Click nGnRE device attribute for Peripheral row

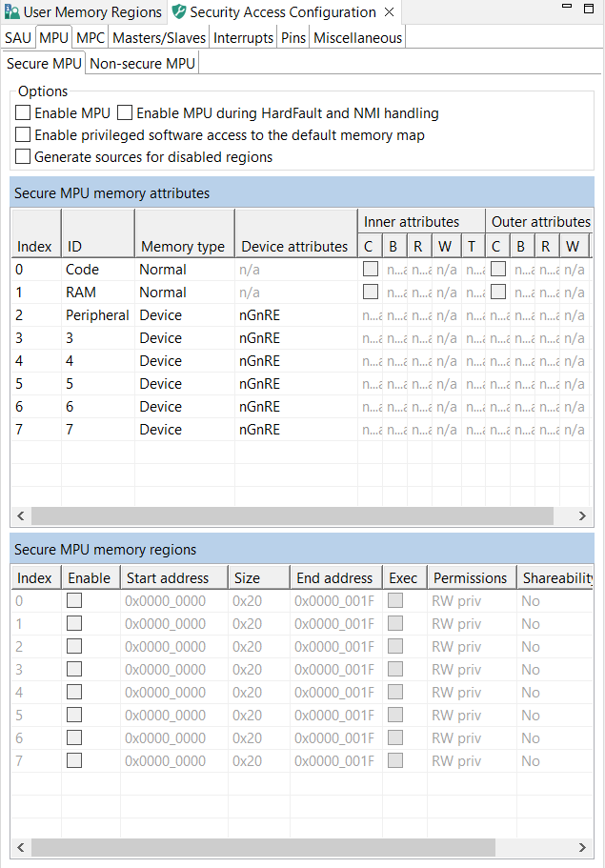(x=296, y=315)
